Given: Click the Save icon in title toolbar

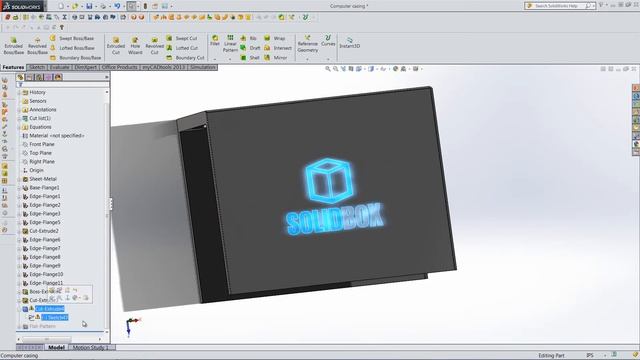Looking at the screenshot, I should click(89, 6).
